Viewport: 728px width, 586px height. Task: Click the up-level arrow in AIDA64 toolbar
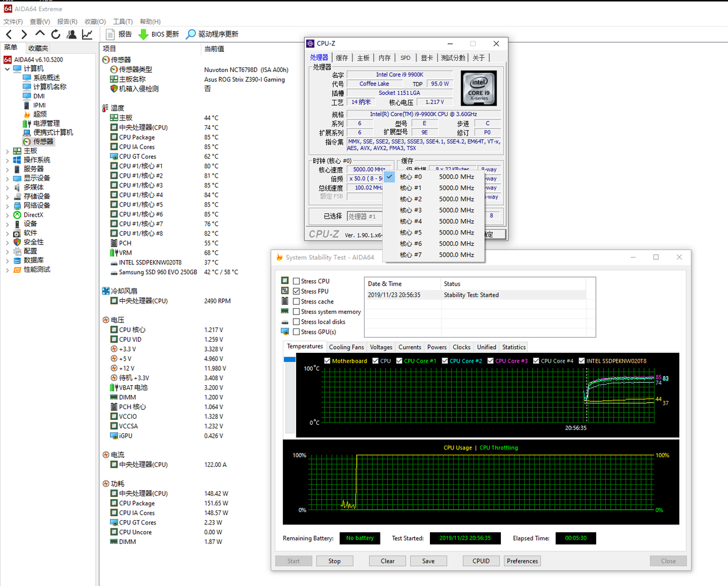40,34
